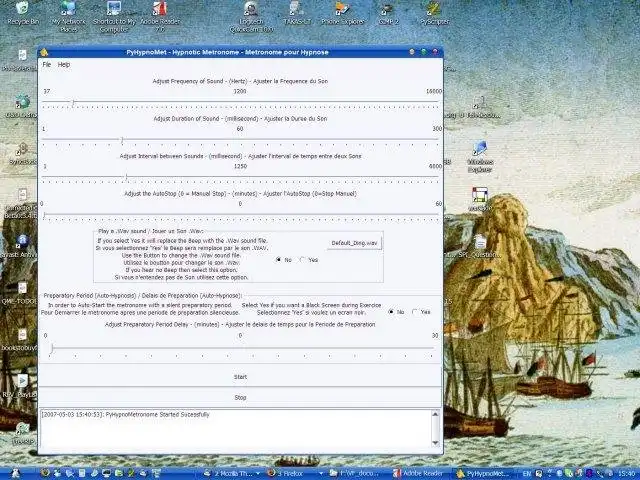
Task: Click inside the log output text area
Action: [235, 429]
